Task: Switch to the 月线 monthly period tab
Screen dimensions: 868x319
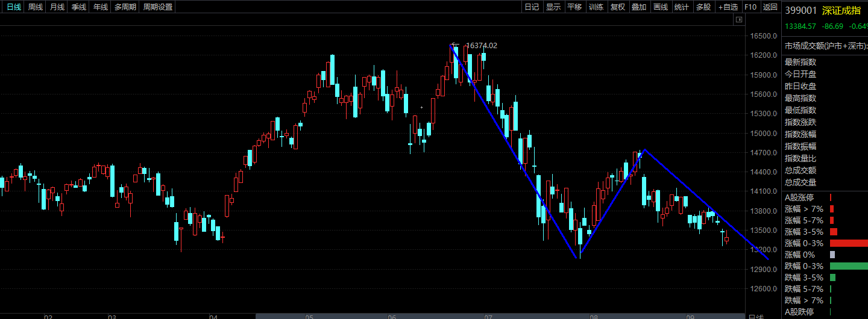Action: pos(57,7)
